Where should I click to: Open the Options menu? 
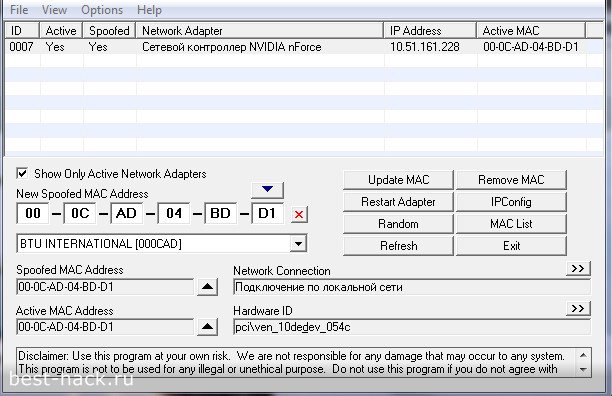[102, 10]
